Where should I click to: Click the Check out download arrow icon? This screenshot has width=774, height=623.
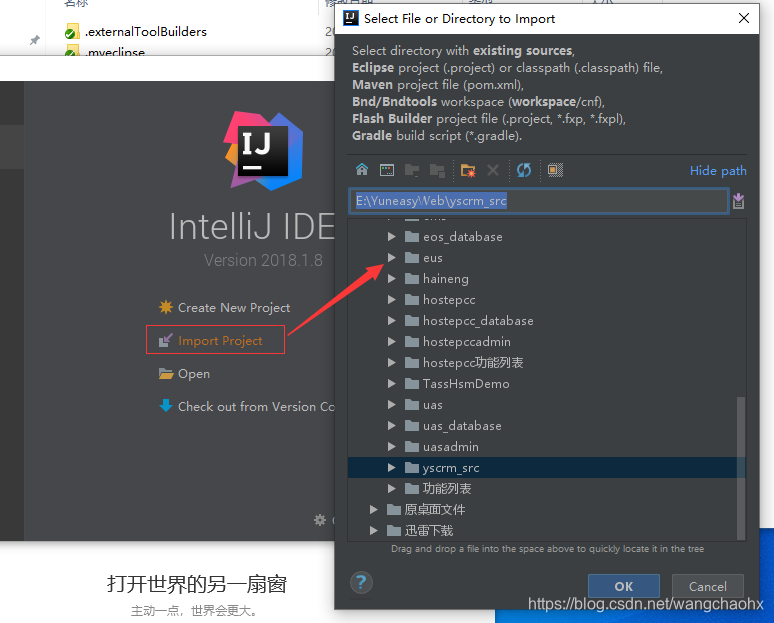pyautogui.click(x=166, y=406)
